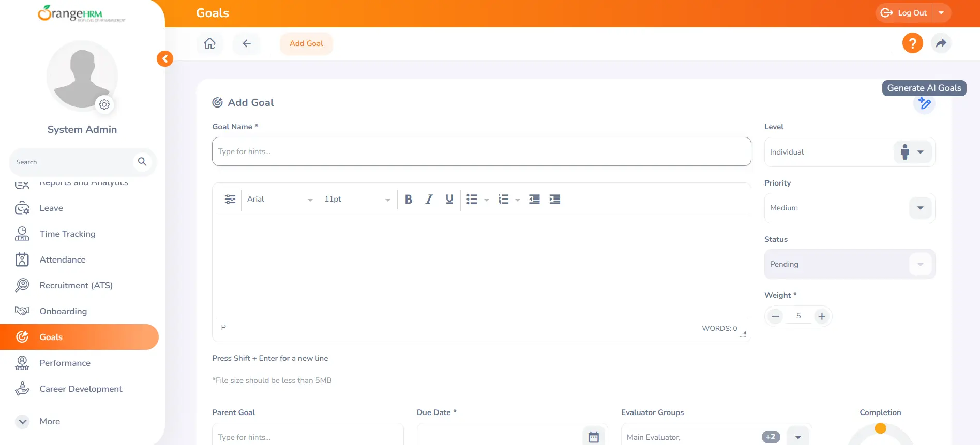Click the Add Goal tab button
The image size is (980, 445).
click(306, 43)
